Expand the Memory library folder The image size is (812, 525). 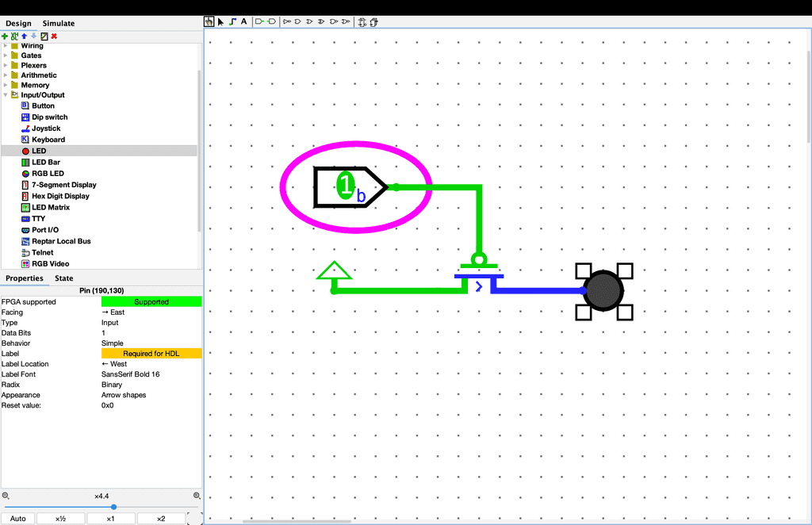pyautogui.click(x=5, y=85)
